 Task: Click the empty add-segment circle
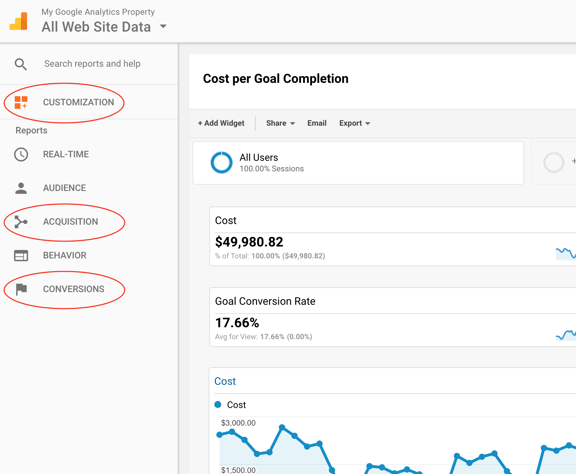pyautogui.click(x=554, y=162)
